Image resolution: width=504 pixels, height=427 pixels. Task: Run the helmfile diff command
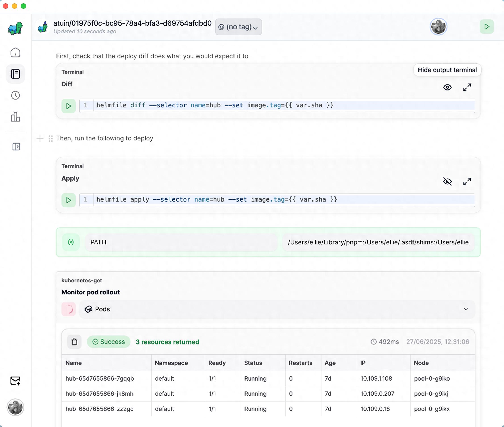point(69,106)
